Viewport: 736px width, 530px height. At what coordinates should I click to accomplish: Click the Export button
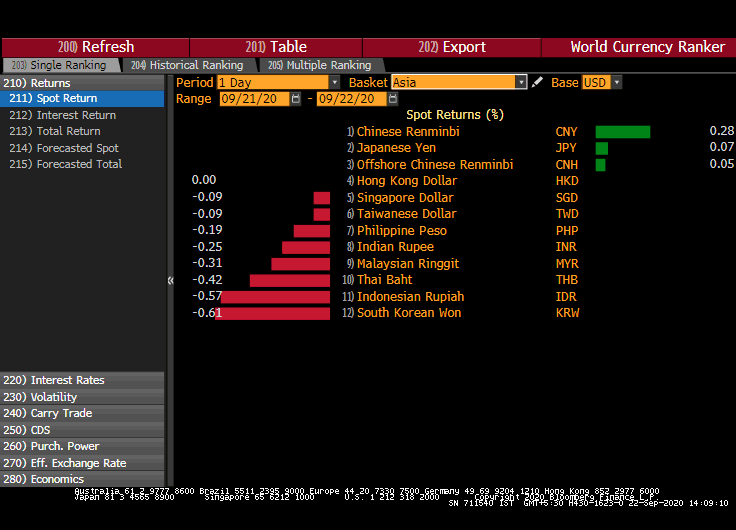click(452, 47)
